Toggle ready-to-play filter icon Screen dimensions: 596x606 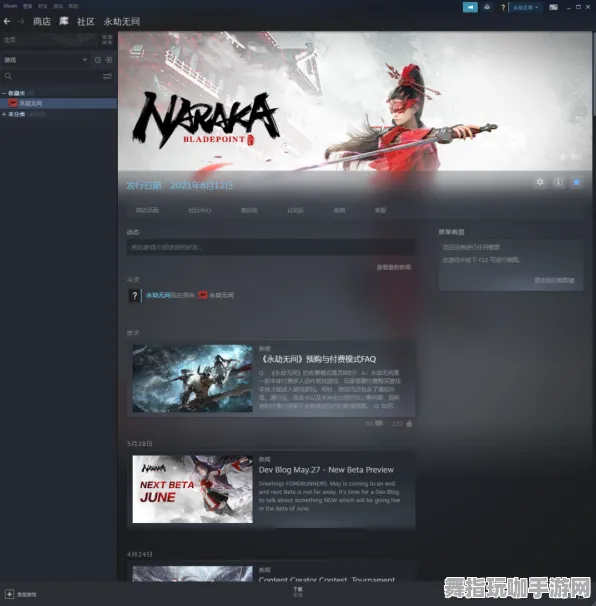(109, 60)
